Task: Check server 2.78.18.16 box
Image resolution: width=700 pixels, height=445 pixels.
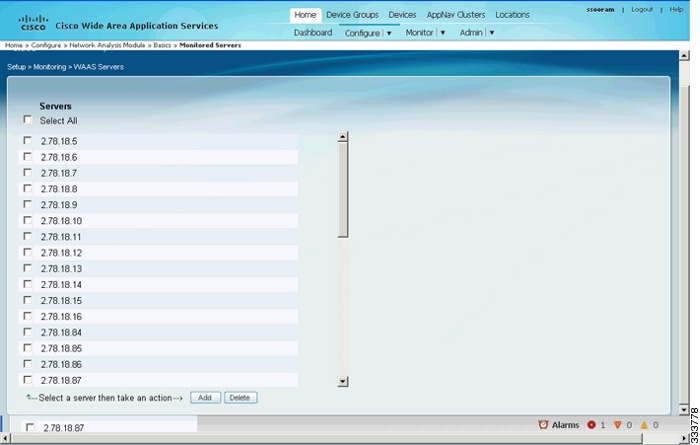Action: (x=28, y=316)
